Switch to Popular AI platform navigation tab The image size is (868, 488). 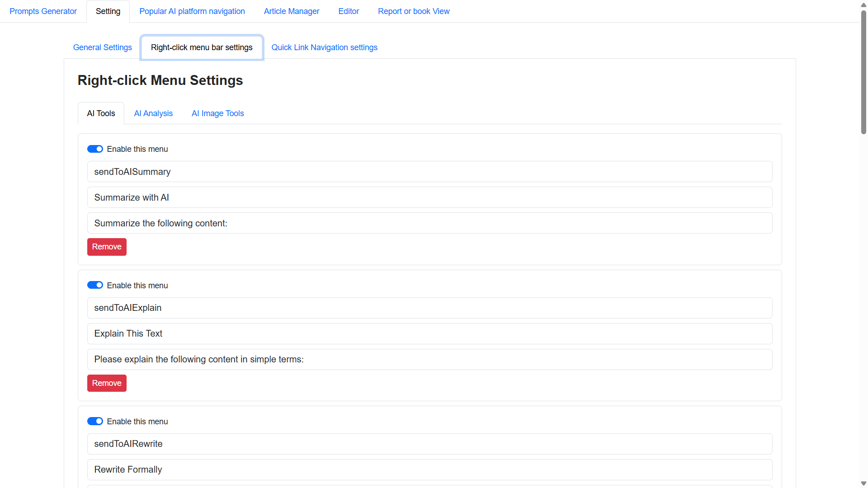click(x=192, y=11)
